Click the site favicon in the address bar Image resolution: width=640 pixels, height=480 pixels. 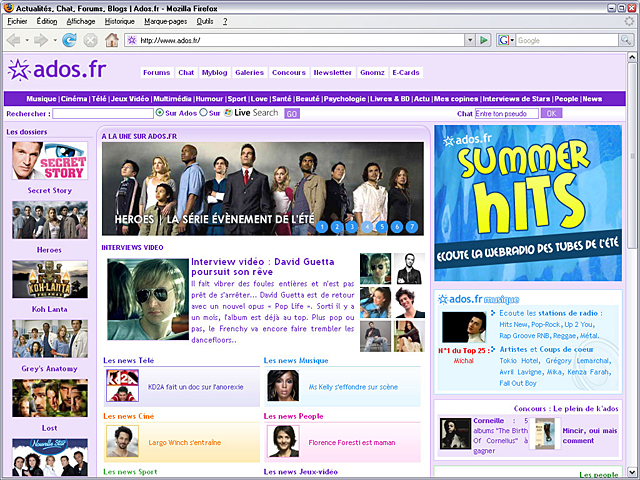(131, 40)
